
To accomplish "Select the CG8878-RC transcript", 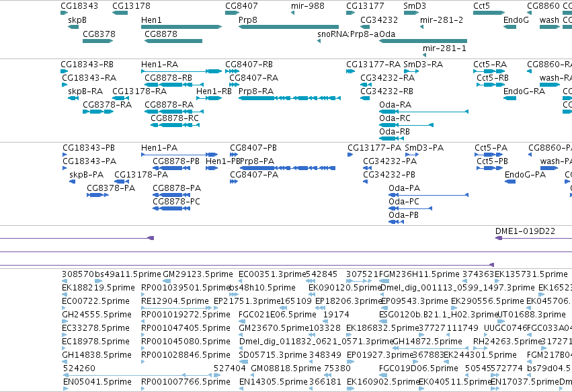I will [175, 125].
